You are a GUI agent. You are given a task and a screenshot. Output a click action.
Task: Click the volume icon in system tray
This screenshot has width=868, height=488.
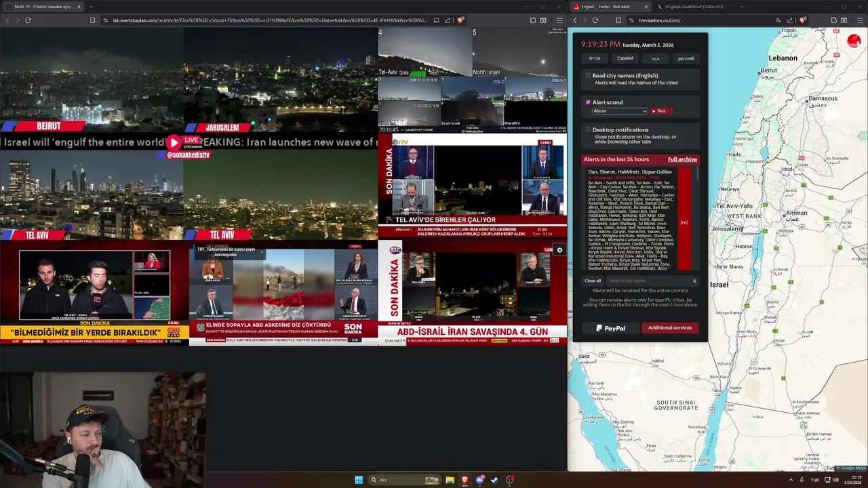pos(835,480)
